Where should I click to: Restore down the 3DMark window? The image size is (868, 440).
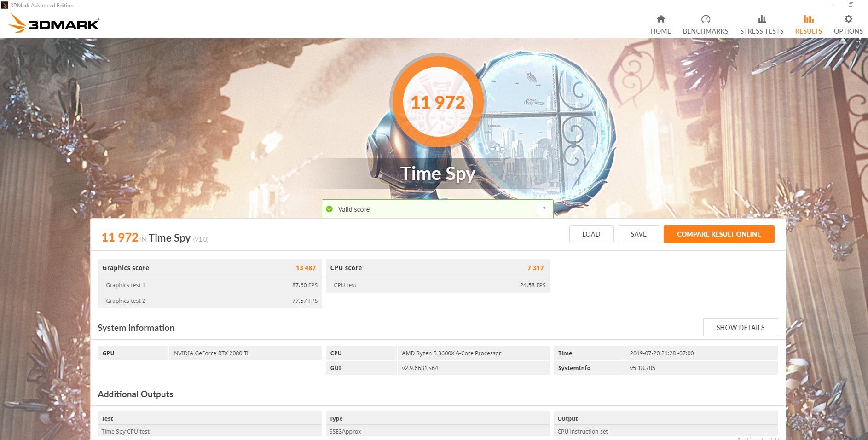click(x=851, y=5)
